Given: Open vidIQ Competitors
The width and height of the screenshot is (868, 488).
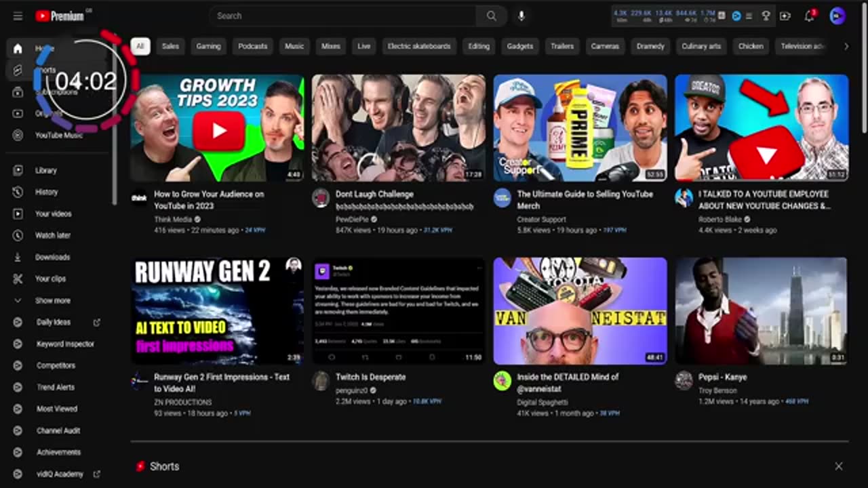Looking at the screenshot, I should click(57, 365).
